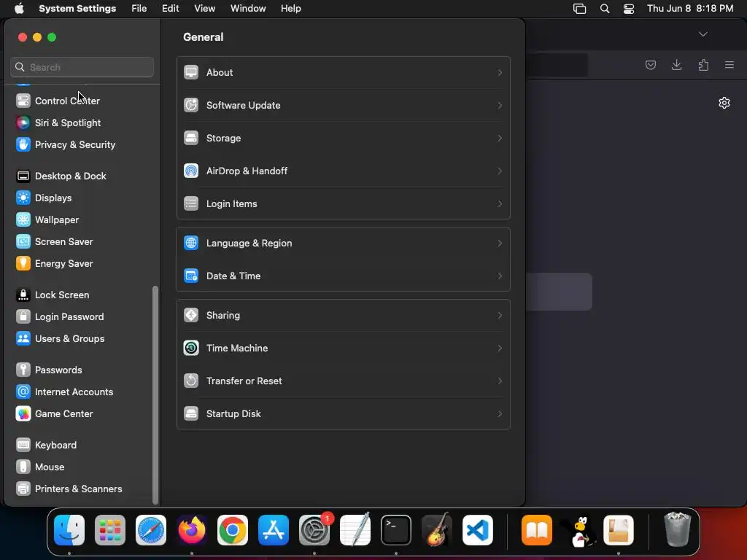Open Launchpad from the Dock
This screenshot has height=560, width=747.
tap(110, 531)
